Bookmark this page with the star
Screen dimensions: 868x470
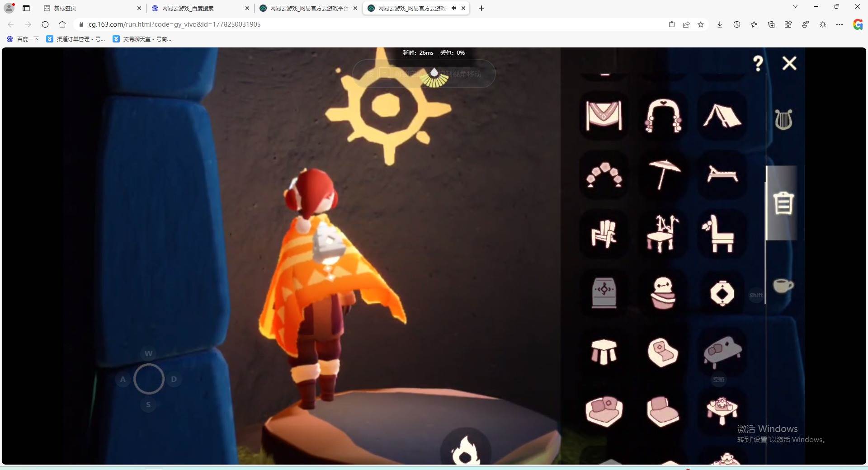(701, 24)
